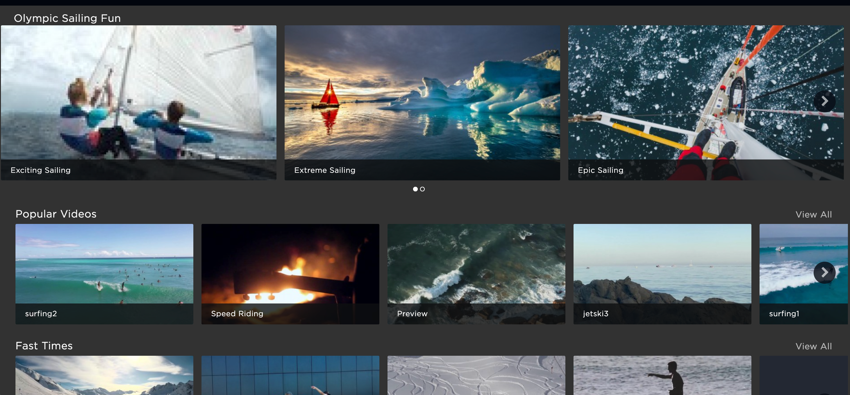Open the Epic Sailing video
The image size is (850, 395).
click(706, 102)
